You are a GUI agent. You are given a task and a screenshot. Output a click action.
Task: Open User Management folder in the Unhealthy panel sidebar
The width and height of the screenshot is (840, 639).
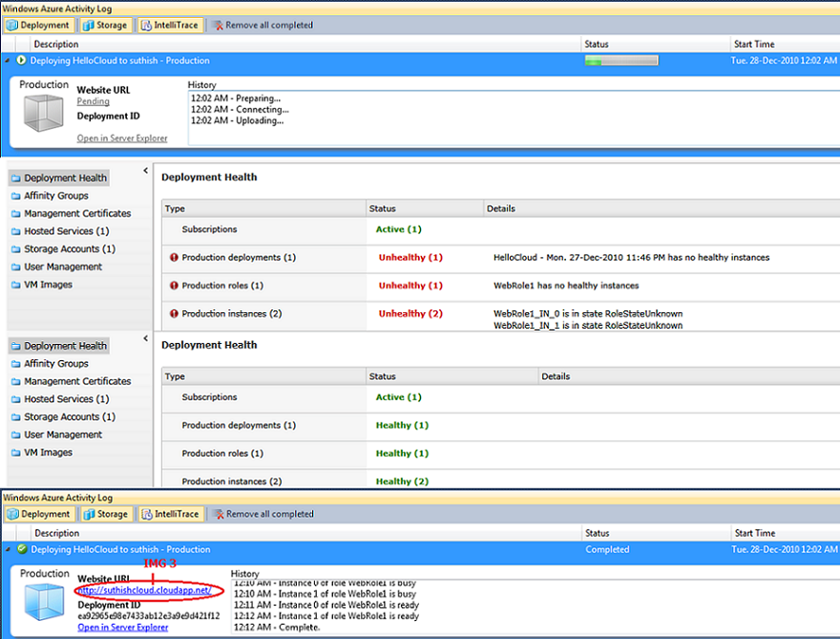point(56,266)
